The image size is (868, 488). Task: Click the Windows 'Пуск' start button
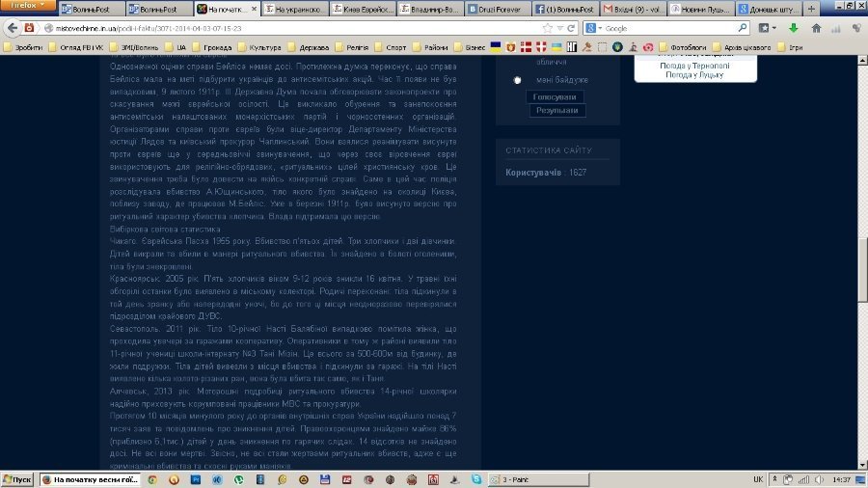coord(19,478)
